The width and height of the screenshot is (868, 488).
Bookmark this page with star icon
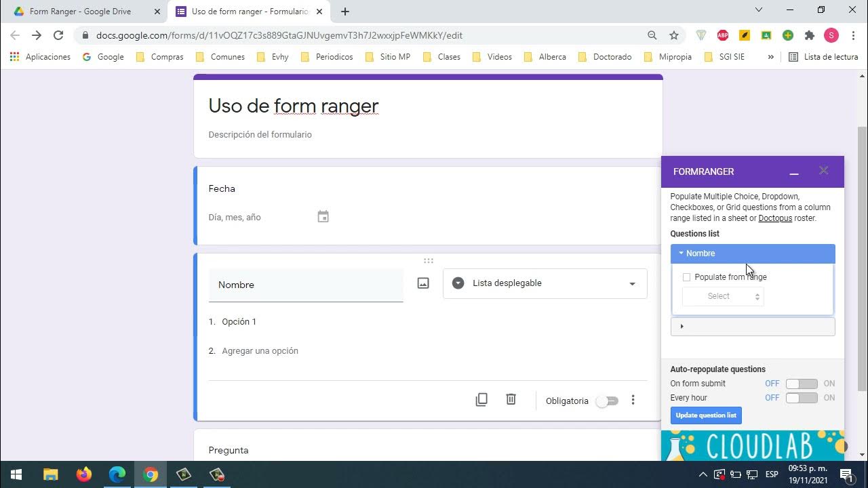click(674, 35)
